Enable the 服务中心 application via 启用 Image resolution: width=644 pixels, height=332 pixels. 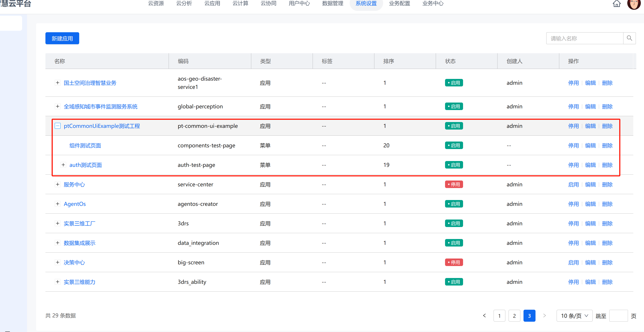(573, 184)
